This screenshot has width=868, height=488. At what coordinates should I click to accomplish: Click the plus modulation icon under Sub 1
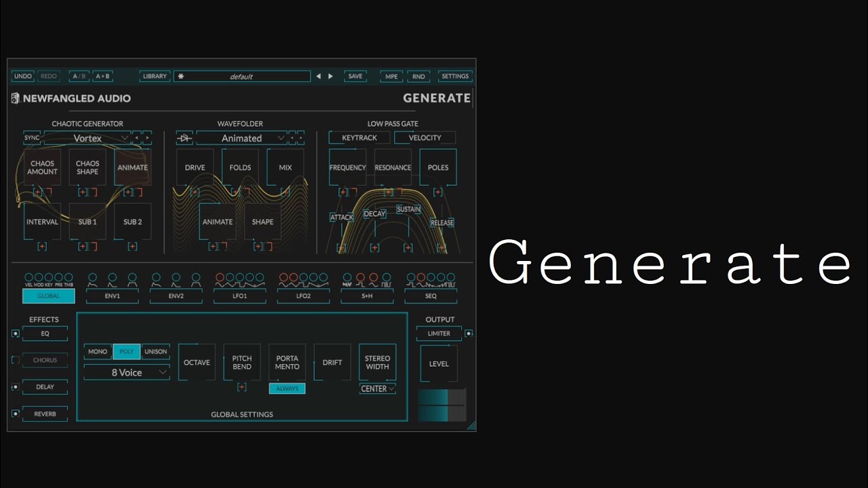point(83,246)
